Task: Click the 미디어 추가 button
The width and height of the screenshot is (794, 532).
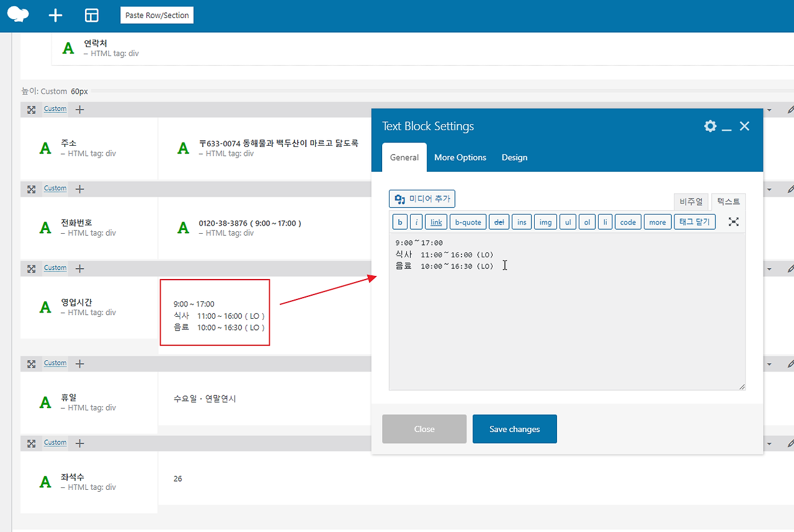Action: pyautogui.click(x=422, y=199)
